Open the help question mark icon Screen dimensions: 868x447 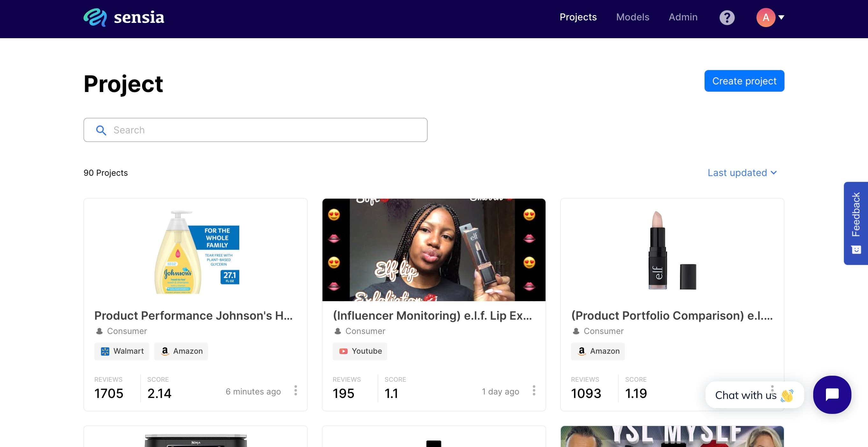[727, 18]
